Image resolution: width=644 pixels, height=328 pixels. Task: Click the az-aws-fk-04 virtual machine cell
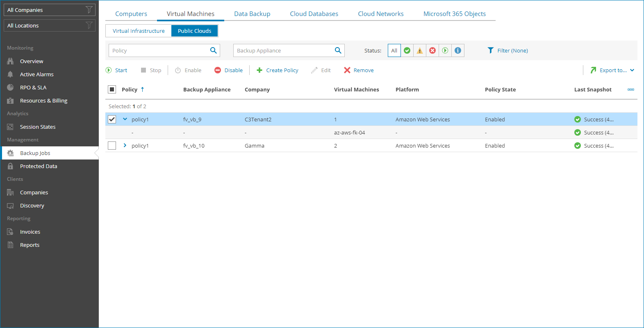(x=349, y=132)
